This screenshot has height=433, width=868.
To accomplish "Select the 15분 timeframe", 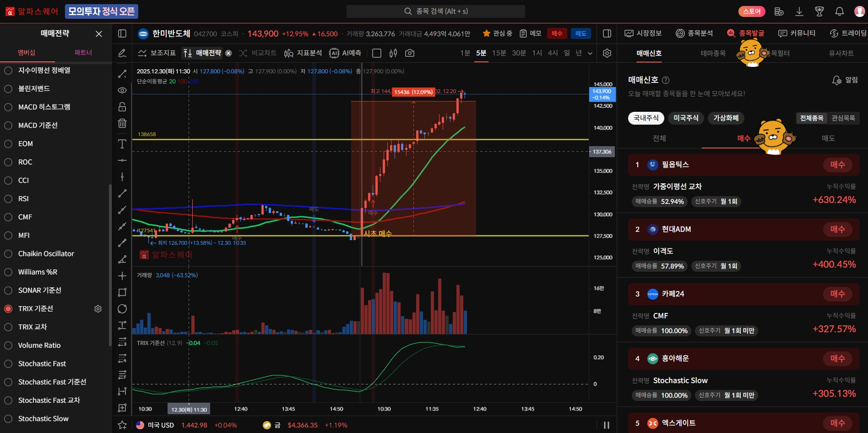I will pyautogui.click(x=499, y=53).
